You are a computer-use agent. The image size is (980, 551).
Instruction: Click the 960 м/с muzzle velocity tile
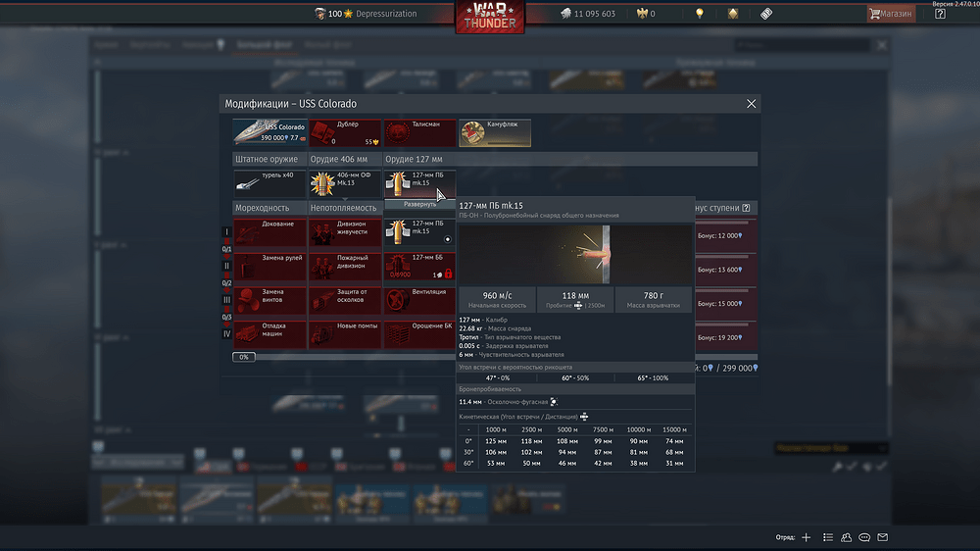(498, 300)
